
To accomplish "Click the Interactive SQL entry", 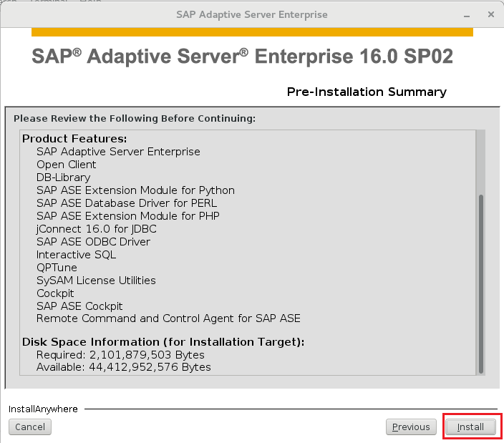I will 76,255.
